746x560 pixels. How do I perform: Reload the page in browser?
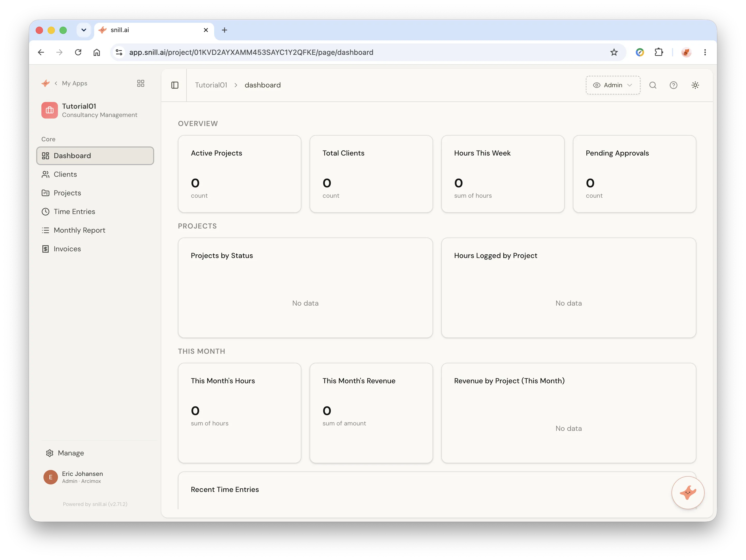78,52
